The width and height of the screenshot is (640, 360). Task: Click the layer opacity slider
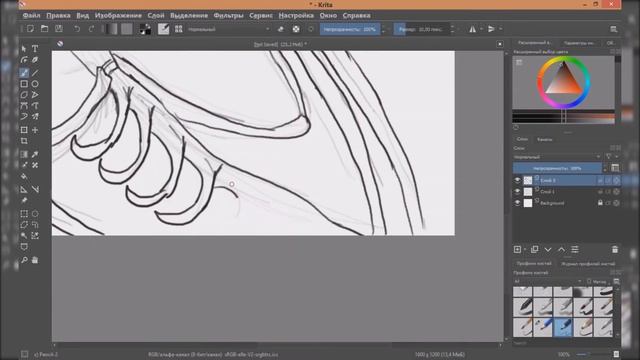(557, 168)
